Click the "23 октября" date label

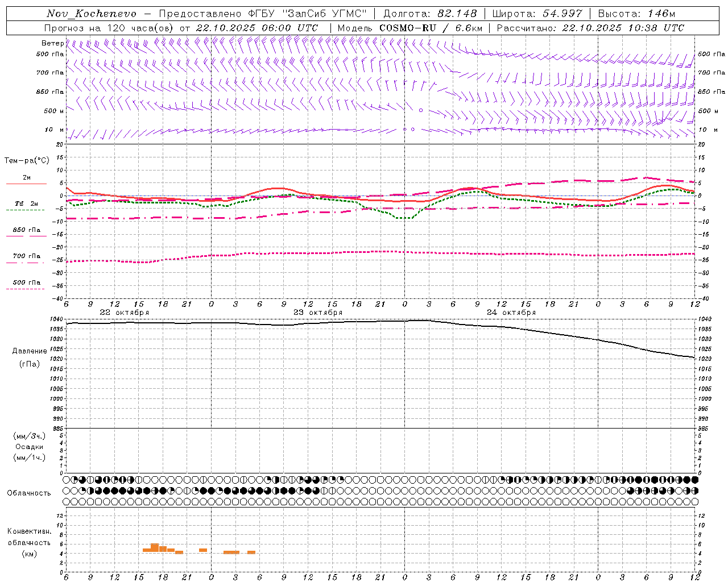(318, 313)
